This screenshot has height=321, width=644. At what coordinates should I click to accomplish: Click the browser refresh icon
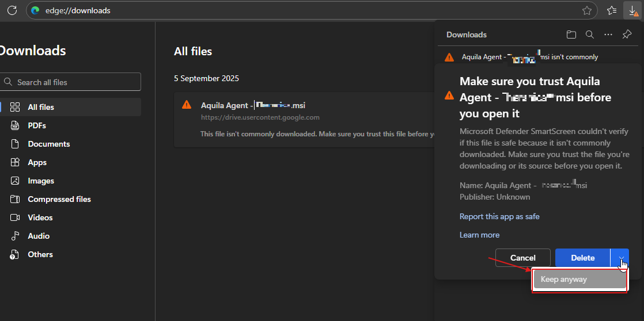pyautogui.click(x=12, y=10)
